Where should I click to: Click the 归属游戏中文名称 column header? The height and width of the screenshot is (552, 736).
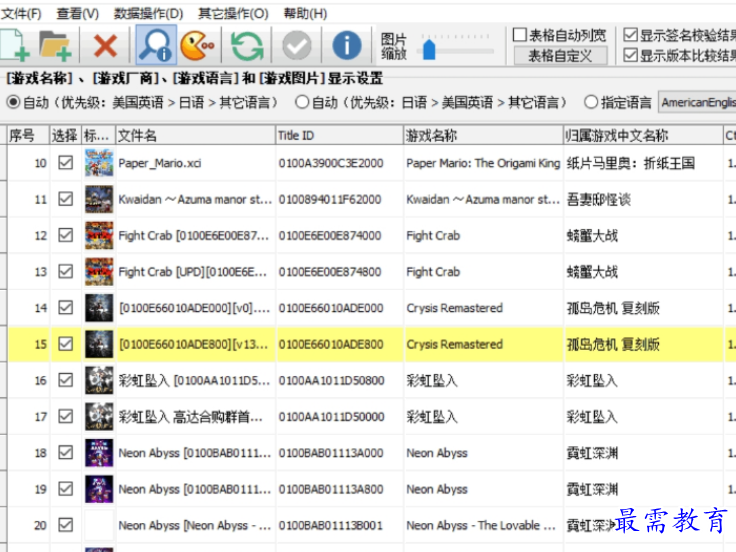(643, 135)
